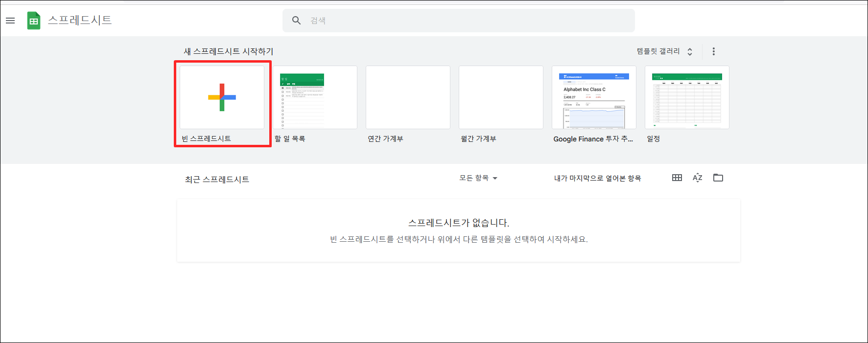Click the 스프레드시트가 없습니다. message
Image resolution: width=868 pixels, height=343 pixels.
tap(459, 223)
